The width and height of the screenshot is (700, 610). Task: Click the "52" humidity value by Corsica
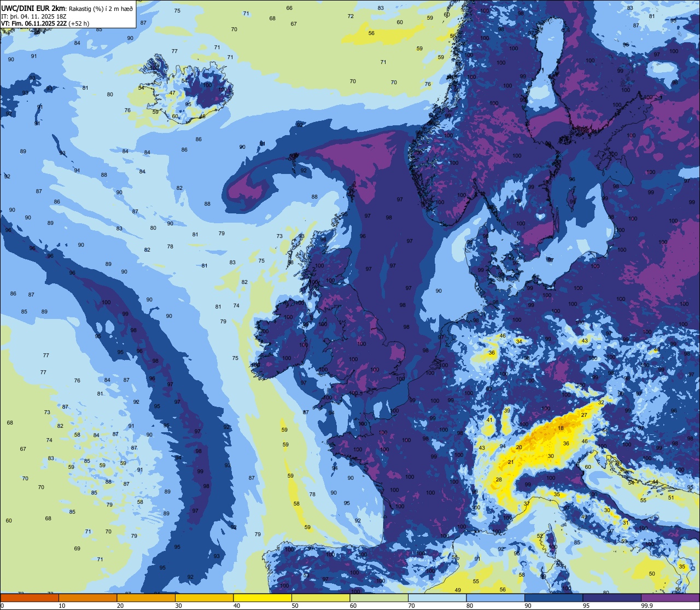click(540, 536)
